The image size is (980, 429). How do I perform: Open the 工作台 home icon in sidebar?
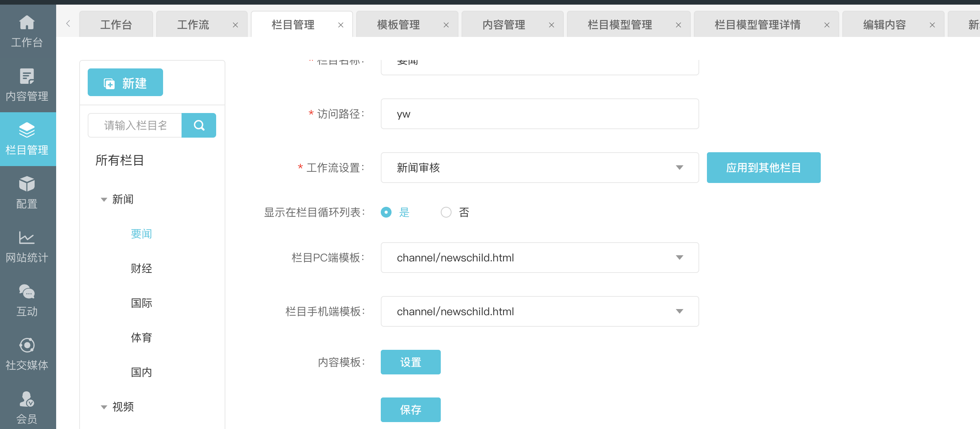27,23
